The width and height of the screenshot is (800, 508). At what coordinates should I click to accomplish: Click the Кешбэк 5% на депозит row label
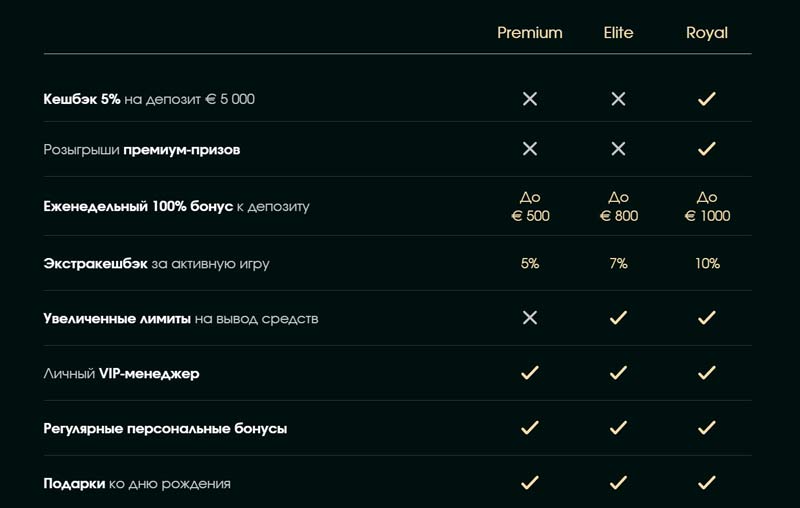coord(149,99)
